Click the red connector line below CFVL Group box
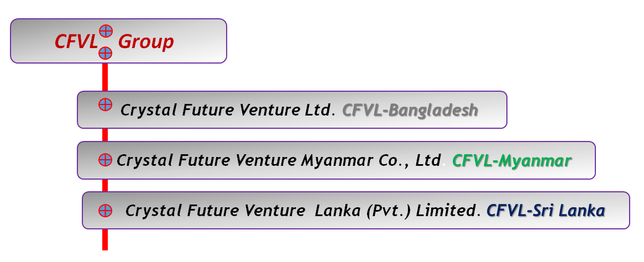The height and width of the screenshot is (262, 644). (x=105, y=77)
